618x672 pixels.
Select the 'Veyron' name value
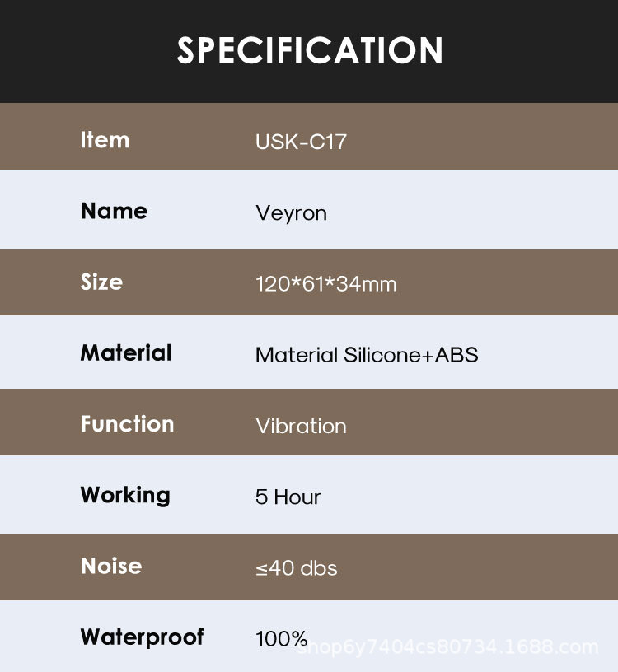click(x=291, y=213)
